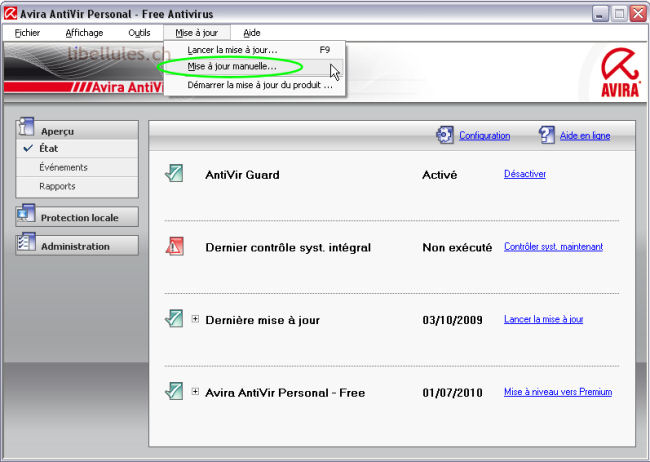
Task: Close the Avira window
Action: click(638, 14)
